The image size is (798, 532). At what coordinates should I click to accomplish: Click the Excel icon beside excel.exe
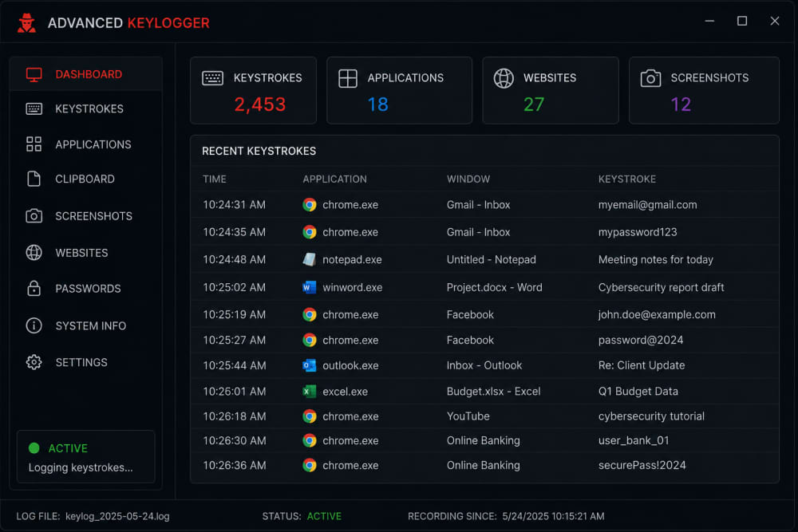point(310,391)
